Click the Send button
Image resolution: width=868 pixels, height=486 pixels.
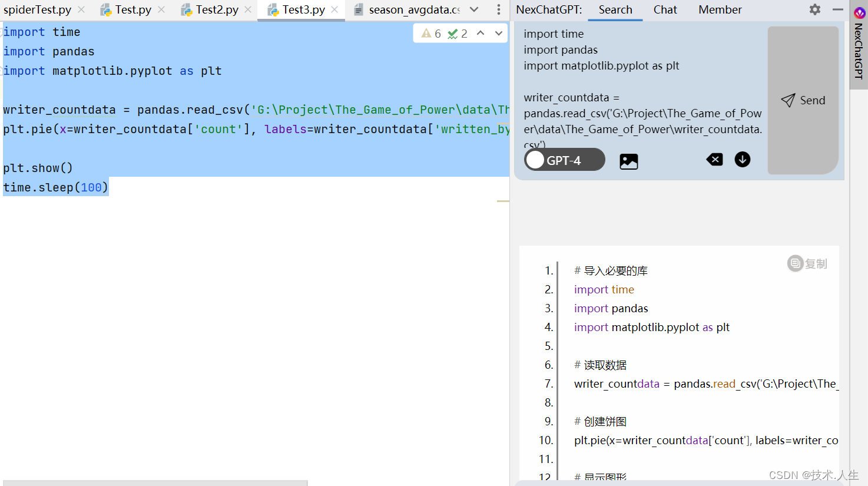coord(803,100)
